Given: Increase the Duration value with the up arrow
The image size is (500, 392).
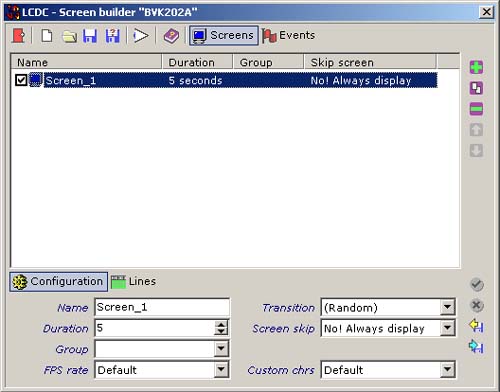Looking at the screenshot, I should point(221,324).
